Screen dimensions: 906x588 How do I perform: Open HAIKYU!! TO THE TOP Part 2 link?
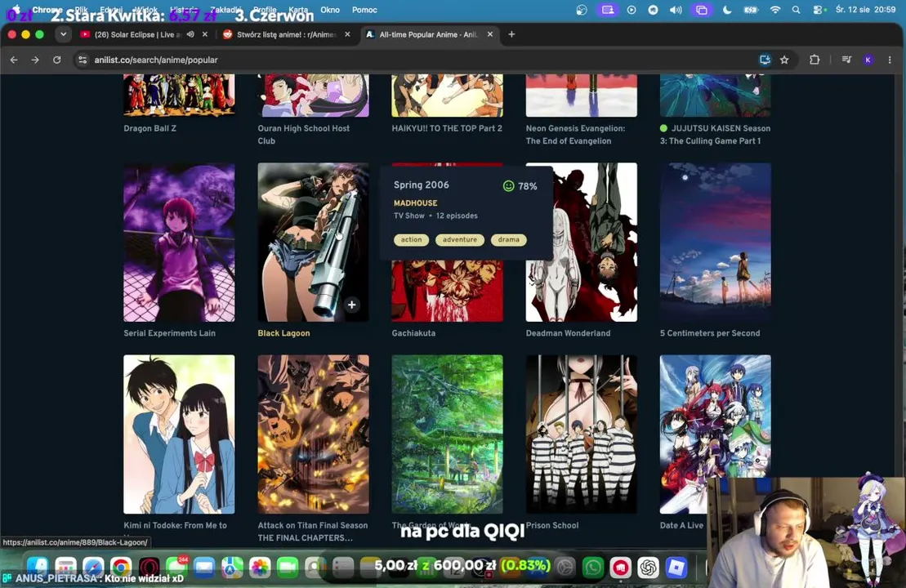(447, 128)
